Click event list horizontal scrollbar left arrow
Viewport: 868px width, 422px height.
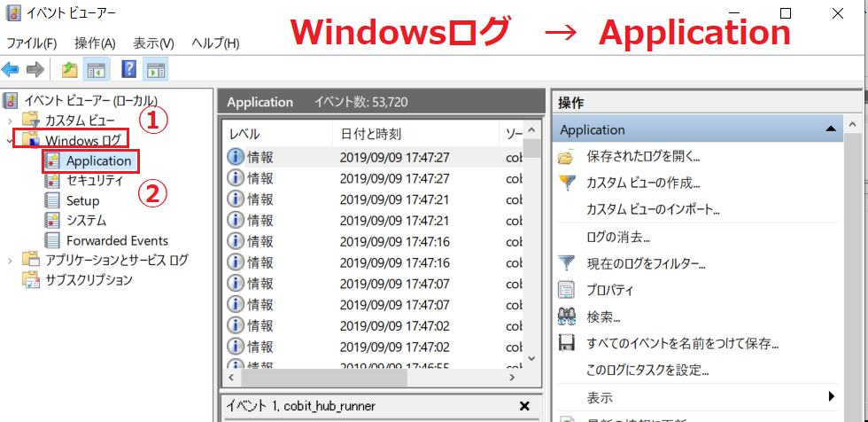point(231,377)
